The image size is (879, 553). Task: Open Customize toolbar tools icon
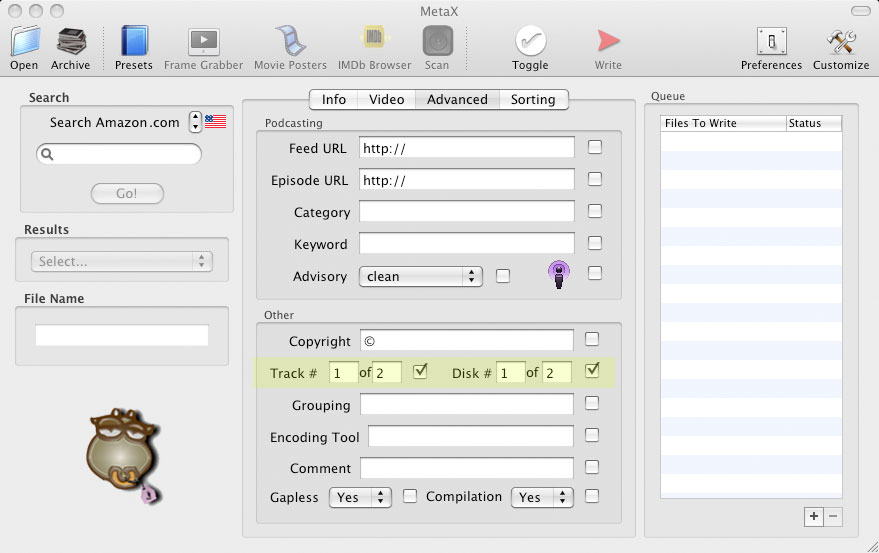pos(841,41)
